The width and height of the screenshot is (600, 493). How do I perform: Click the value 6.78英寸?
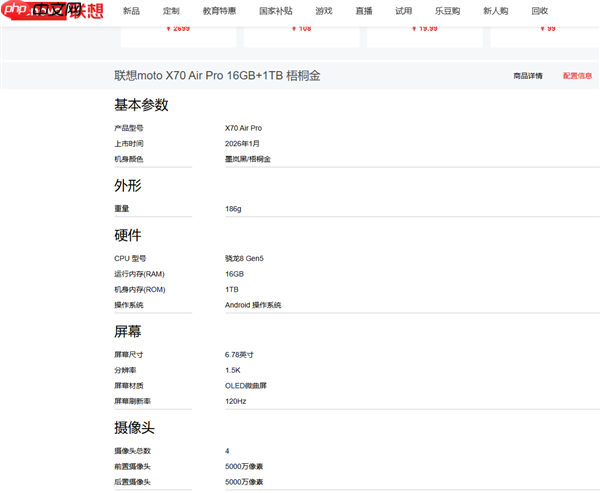pos(239,355)
